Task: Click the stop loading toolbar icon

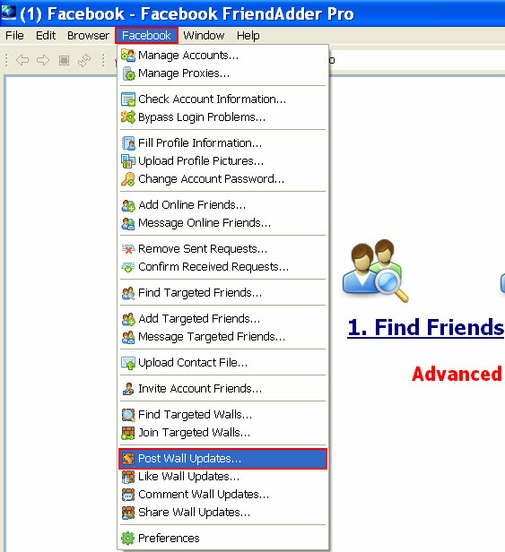Action: (x=64, y=61)
